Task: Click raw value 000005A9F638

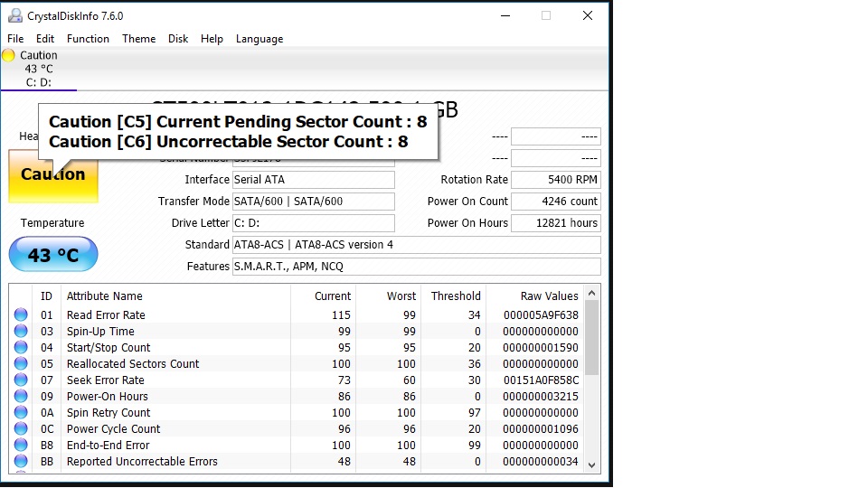Action: [541, 314]
